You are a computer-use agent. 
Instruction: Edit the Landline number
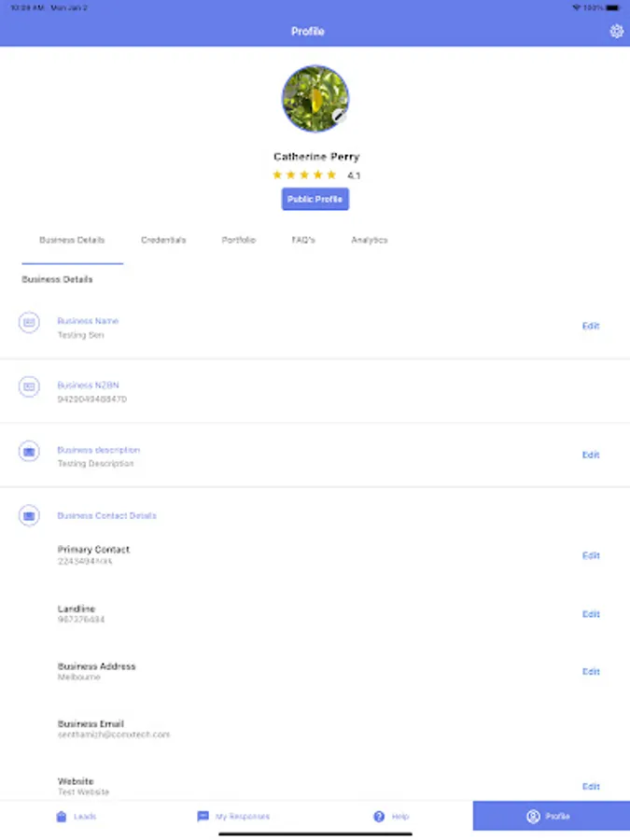click(591, 614)
